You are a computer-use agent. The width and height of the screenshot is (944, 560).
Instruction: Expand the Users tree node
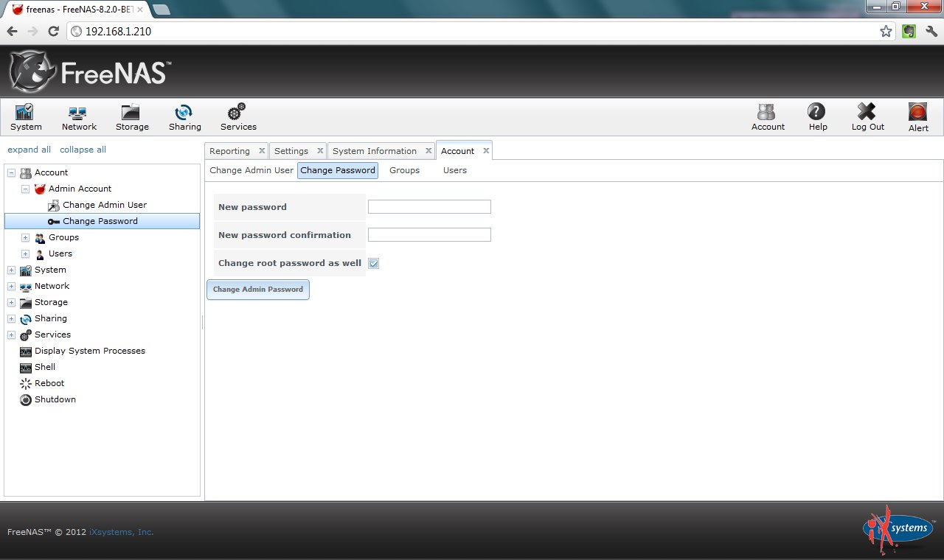coord(25,253)
